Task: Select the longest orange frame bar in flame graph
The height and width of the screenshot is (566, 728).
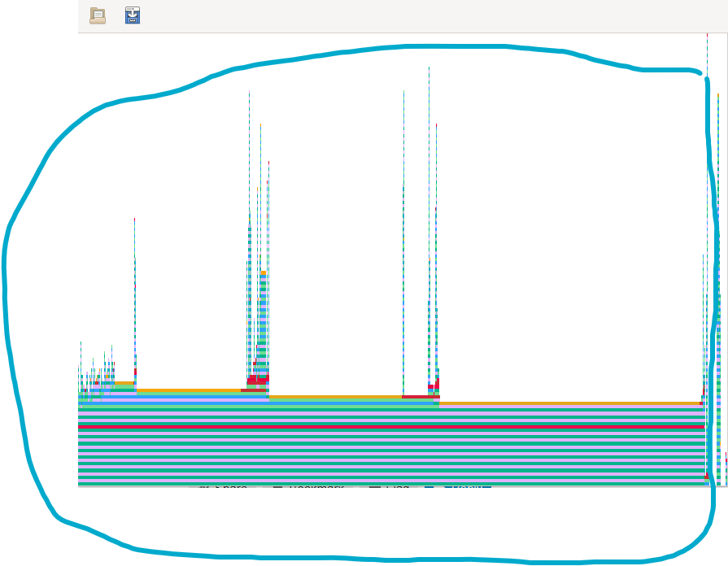Action: tap(571, 403)
